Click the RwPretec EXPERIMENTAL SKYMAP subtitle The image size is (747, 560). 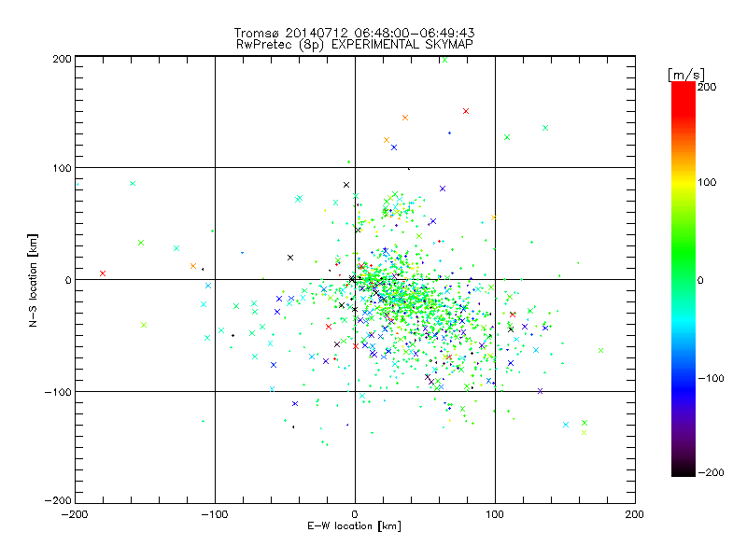tap(355, 44)
